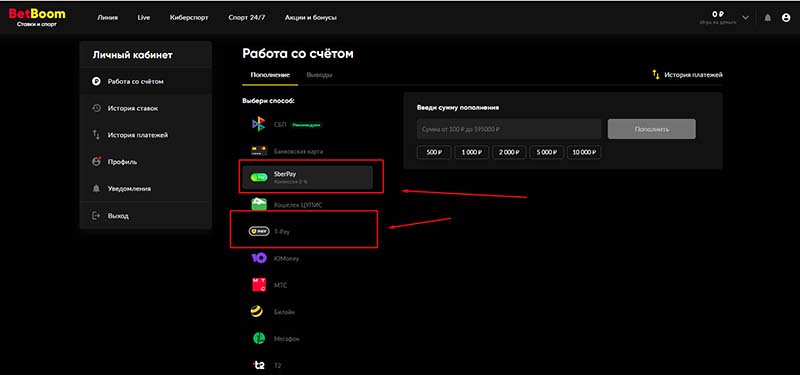Click Выход to log out

[145, 216]
